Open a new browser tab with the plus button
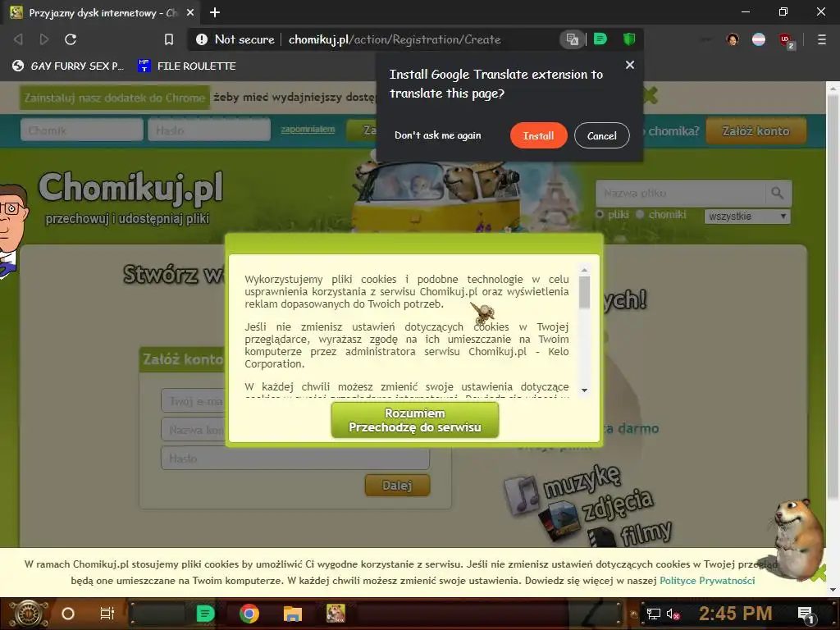This screenshot has height=630, width=840. click(x=215, y=12)
